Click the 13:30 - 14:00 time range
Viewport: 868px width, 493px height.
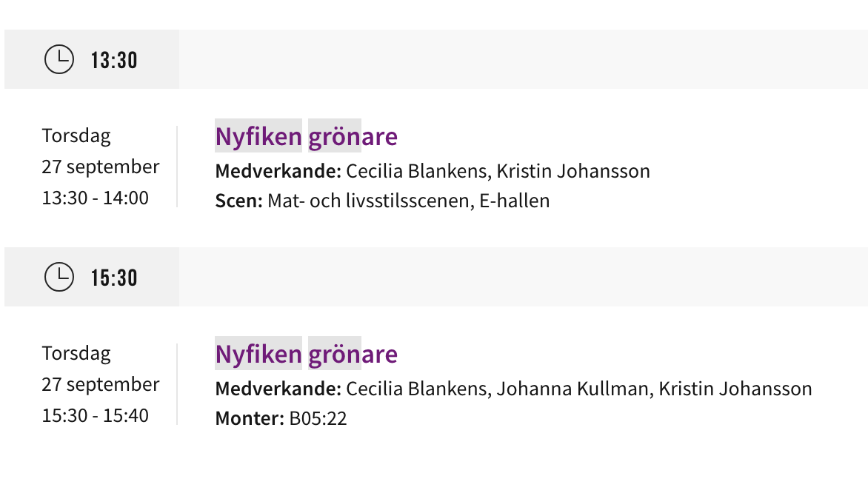coord(95,198)
